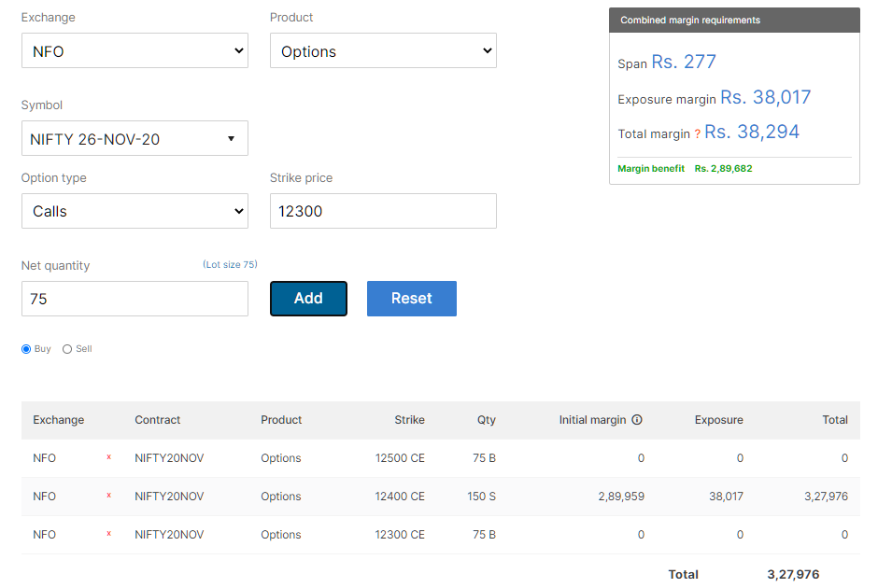The height and width of the screenshot is (588, 878).
Task: Click the 2,89,959 initial margin cell
Action: (x=621, y=497)
